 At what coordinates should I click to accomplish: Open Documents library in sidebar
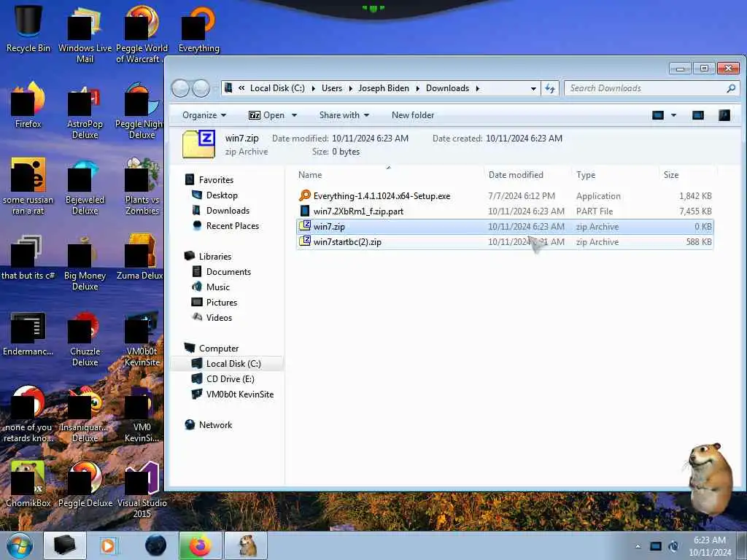[x=228, y=271]
